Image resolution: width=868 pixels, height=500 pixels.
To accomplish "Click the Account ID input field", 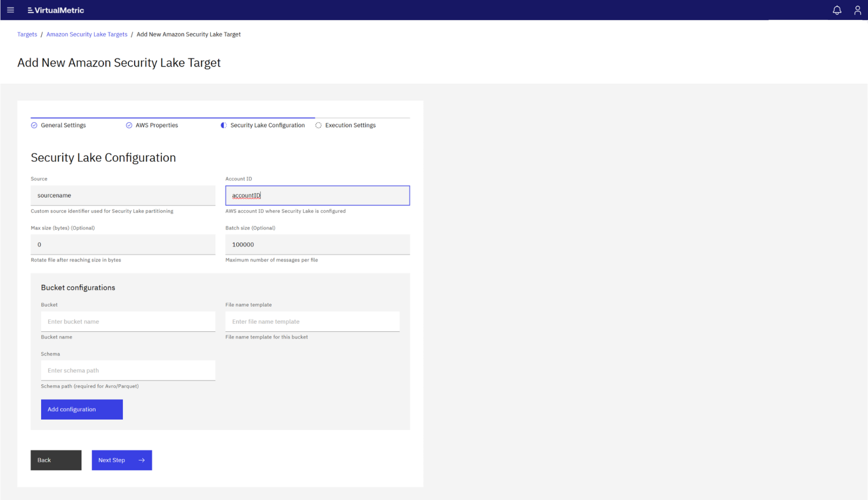I will pos(317,195).
